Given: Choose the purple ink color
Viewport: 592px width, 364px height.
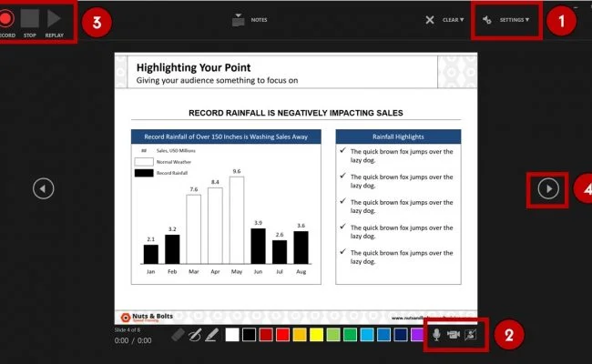Looking at the screenshot, I should point(417,335).
